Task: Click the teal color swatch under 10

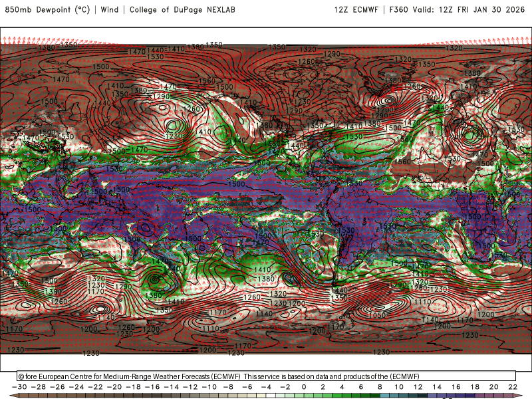Action: (x=404, y=396)
